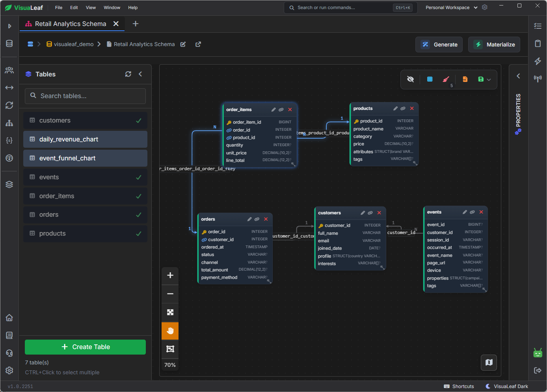Toggle the minimap button
The height and width of the screenshot is (392, 547).
click(489, 362)
